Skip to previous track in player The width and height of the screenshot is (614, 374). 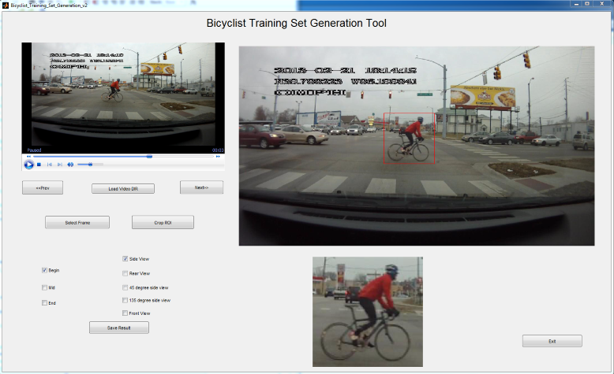point(49,164)
